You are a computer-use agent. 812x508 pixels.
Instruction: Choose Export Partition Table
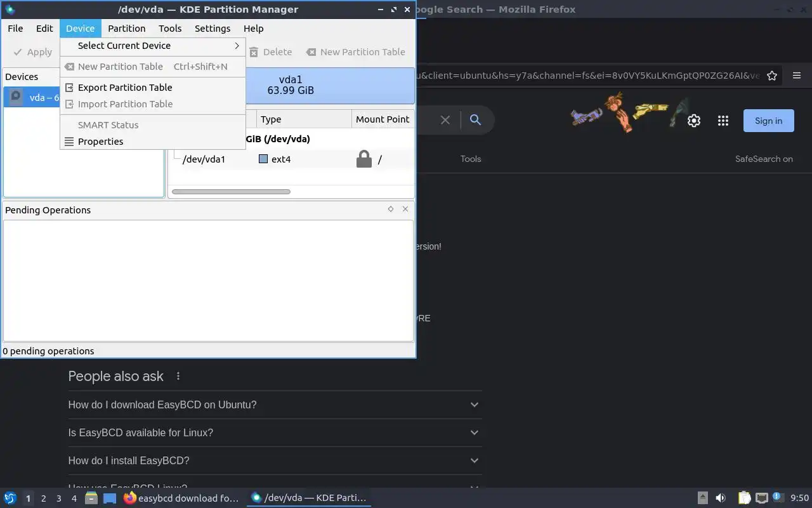[x=153, y=88]
